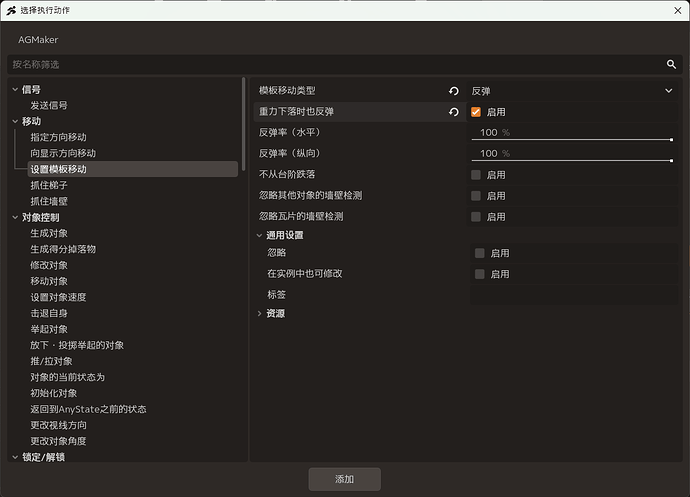Select 设置对象速度 action

click(58, 297)
